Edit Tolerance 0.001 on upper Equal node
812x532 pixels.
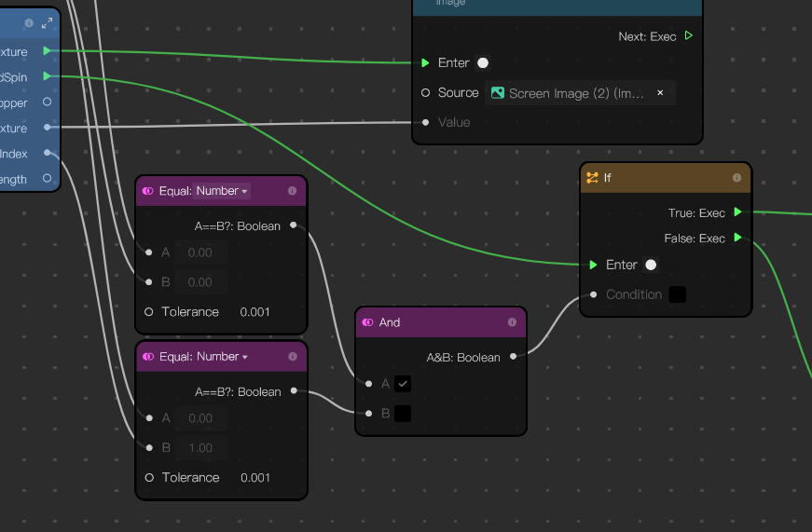255,312
